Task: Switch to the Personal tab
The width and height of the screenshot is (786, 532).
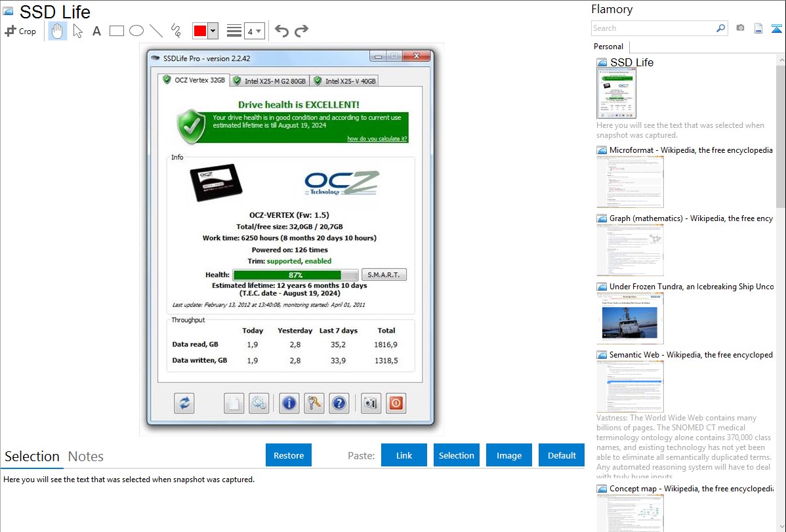Action: coord(609,47)
